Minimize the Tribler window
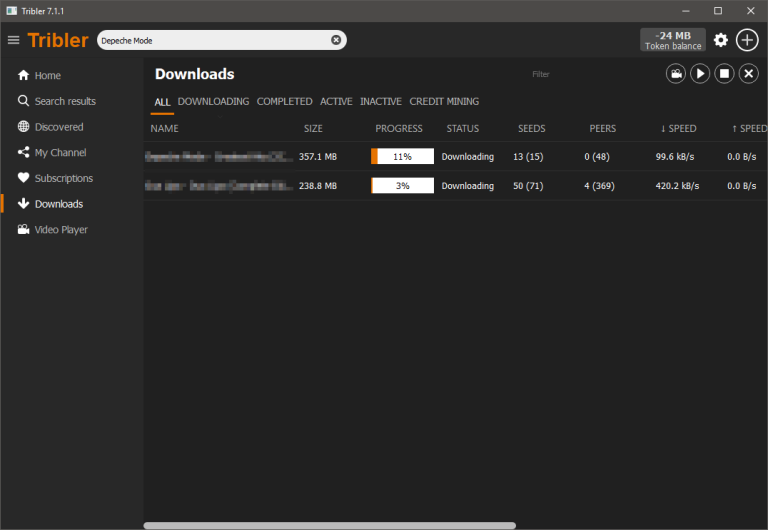The image size is (768, 530). [686, 11]
